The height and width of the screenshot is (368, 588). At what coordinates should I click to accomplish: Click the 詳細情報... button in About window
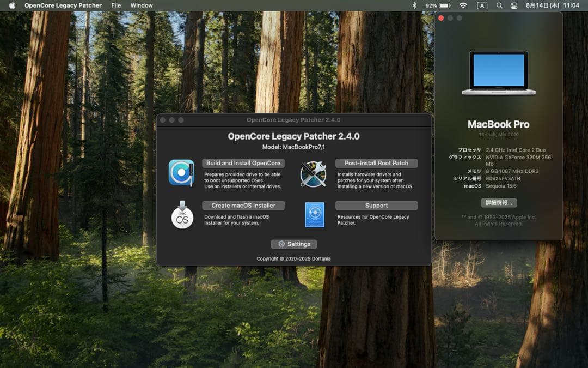[498, 203]
